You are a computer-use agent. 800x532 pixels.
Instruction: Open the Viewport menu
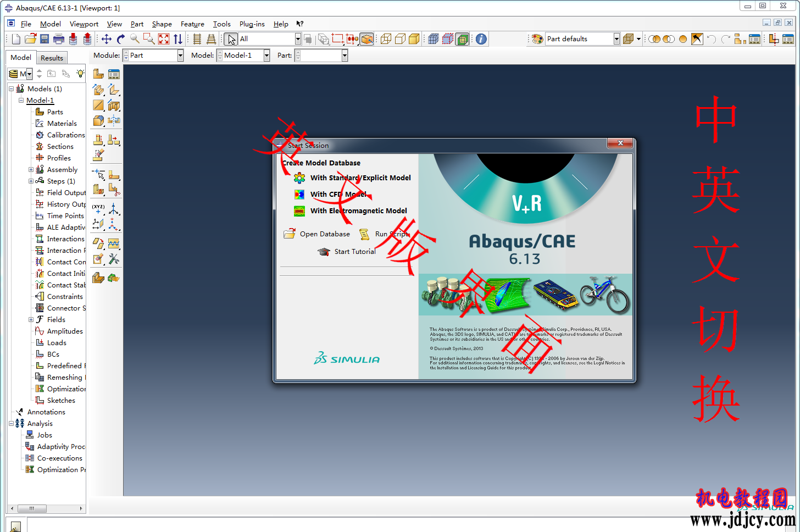click(84, 24)
